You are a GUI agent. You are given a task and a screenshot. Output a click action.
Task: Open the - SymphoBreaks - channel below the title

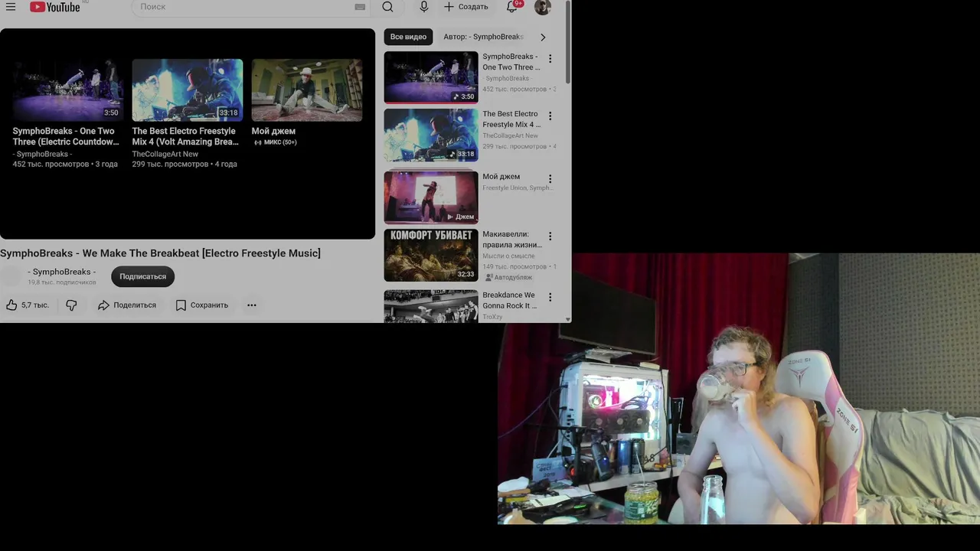pos(62,272)
